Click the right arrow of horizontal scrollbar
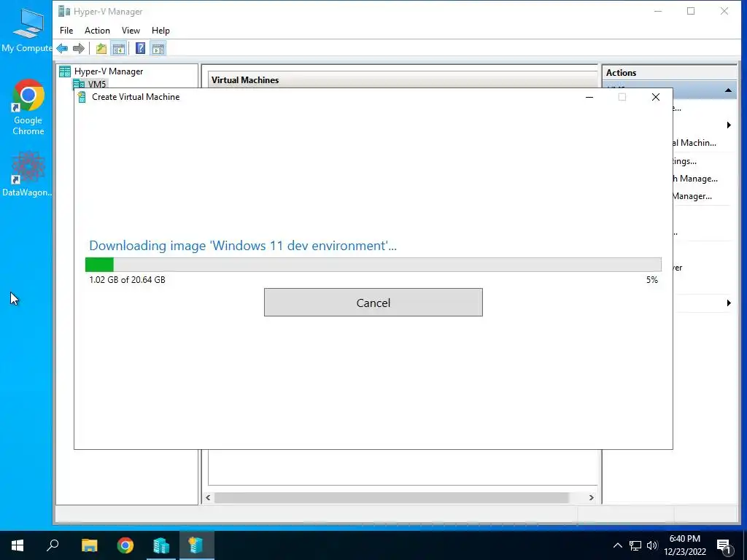 tap(591, 497)
